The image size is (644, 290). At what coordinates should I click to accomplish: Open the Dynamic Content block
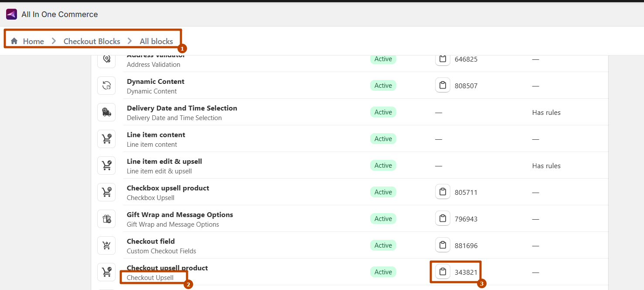(155, 82)
